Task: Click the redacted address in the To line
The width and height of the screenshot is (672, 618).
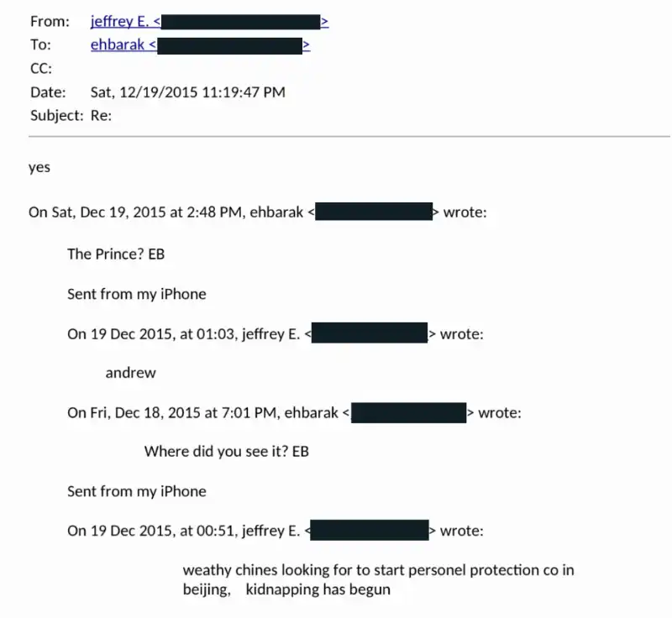Action: 228,45
